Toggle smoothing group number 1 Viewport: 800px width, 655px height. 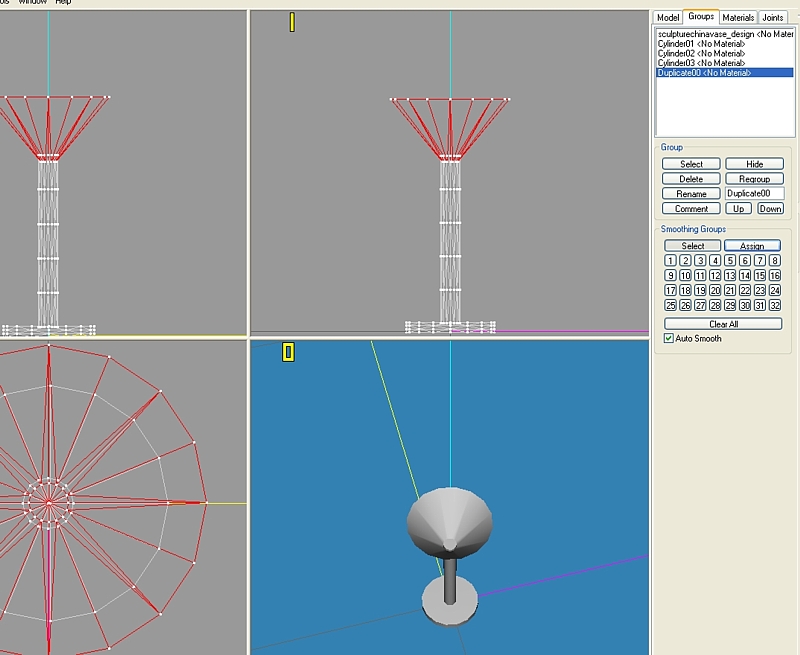(670, 261)
